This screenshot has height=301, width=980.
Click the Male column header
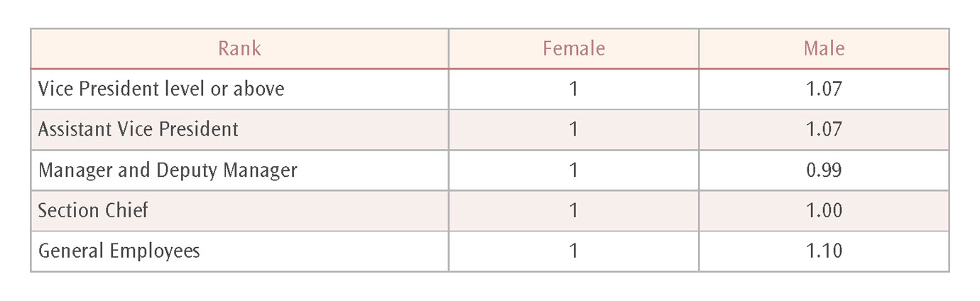pyautogui.click(x=824, y=48)
